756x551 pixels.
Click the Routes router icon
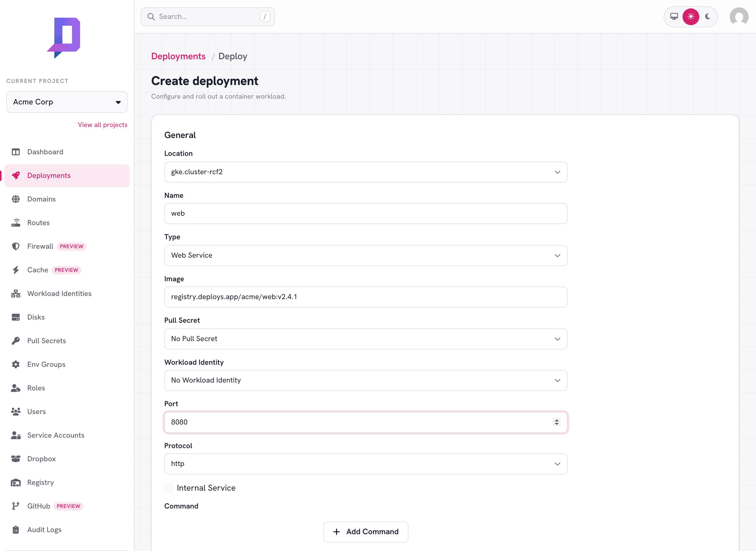(16, 223)
